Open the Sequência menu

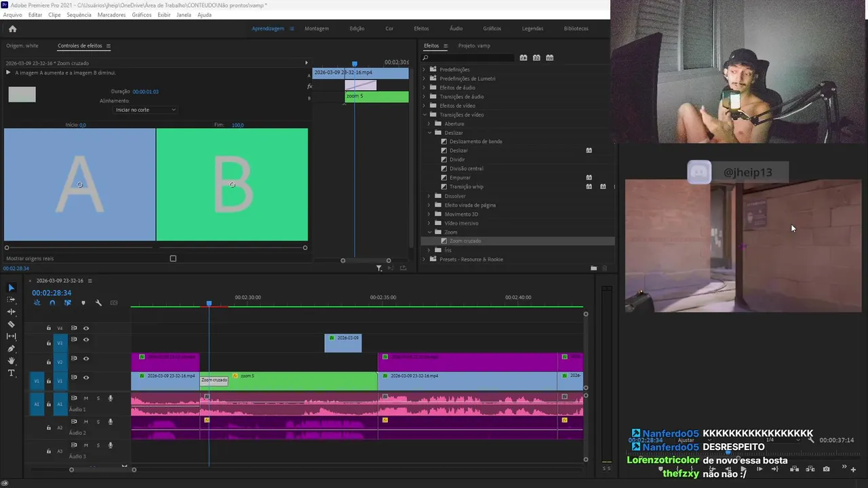(79, 15)
